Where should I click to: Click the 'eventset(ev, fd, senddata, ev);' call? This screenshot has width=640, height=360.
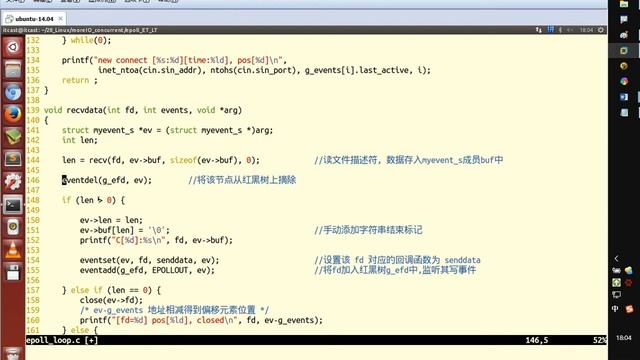click(x=149, y=260)
